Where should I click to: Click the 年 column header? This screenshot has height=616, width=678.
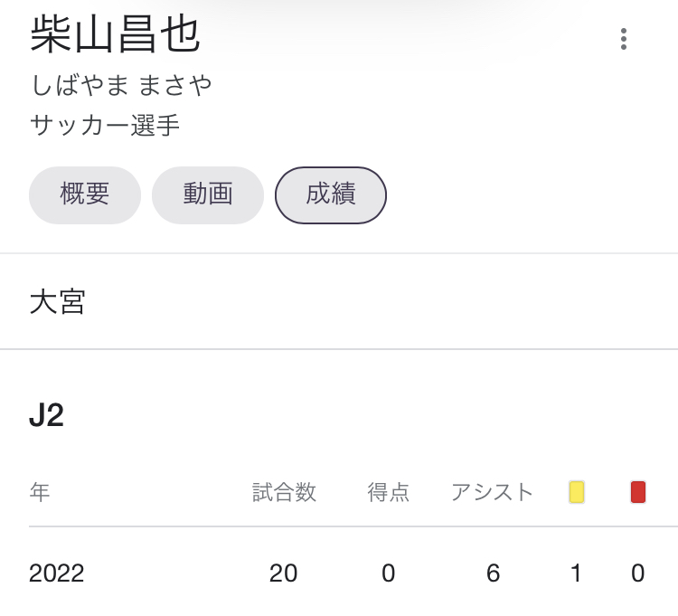[x=40, y=492]
